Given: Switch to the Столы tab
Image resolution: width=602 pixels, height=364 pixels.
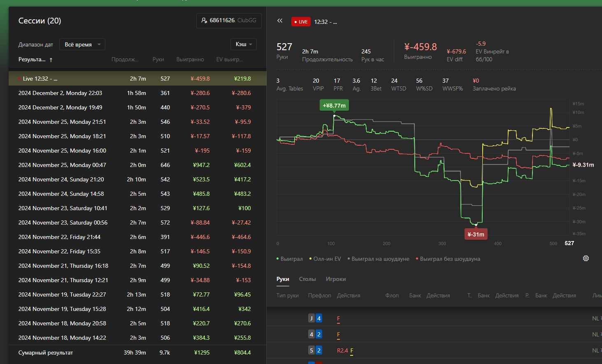Looking at the screenshot, I should click(x=307, y=279).
